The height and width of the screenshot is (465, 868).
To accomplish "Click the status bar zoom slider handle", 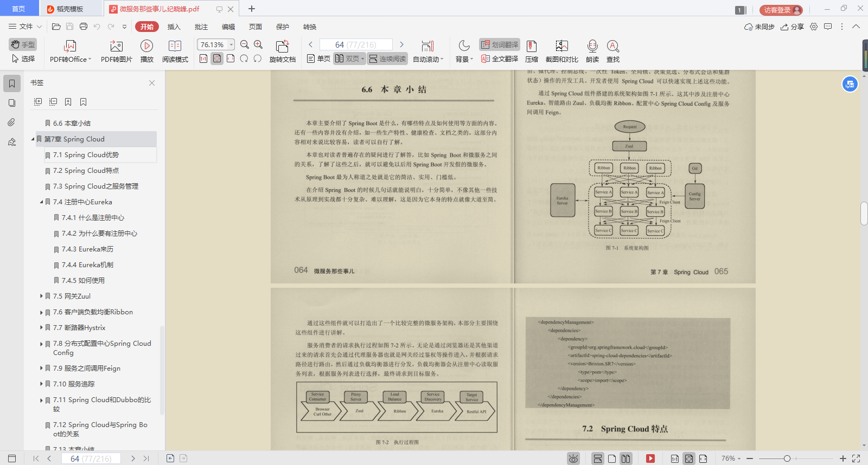I will pyautogui.click(x=787, y=458).
